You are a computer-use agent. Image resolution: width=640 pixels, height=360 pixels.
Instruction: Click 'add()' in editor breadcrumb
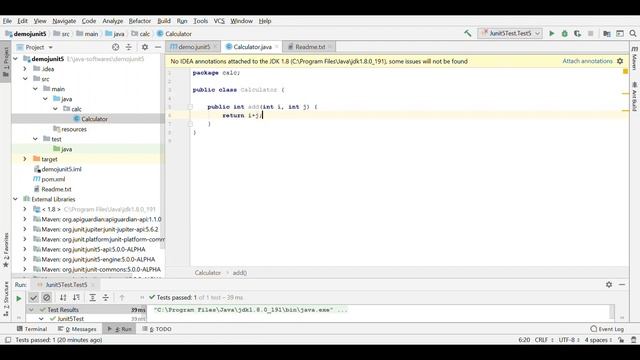[x=240, y=273]
